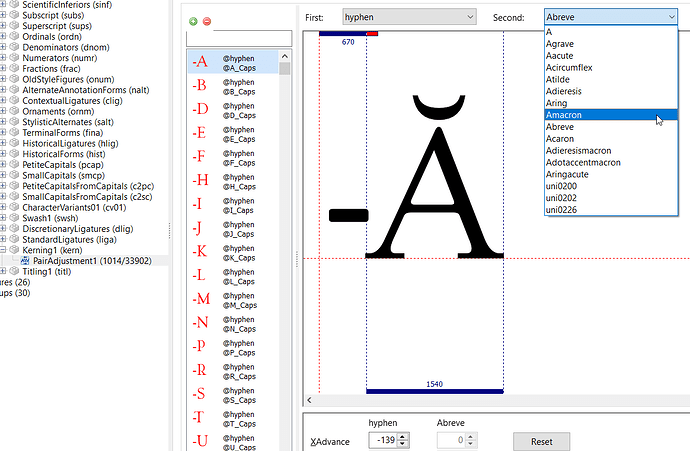
Task: Select the @hyphen @T_Caps pair
Action: click(x=233, y=418)
